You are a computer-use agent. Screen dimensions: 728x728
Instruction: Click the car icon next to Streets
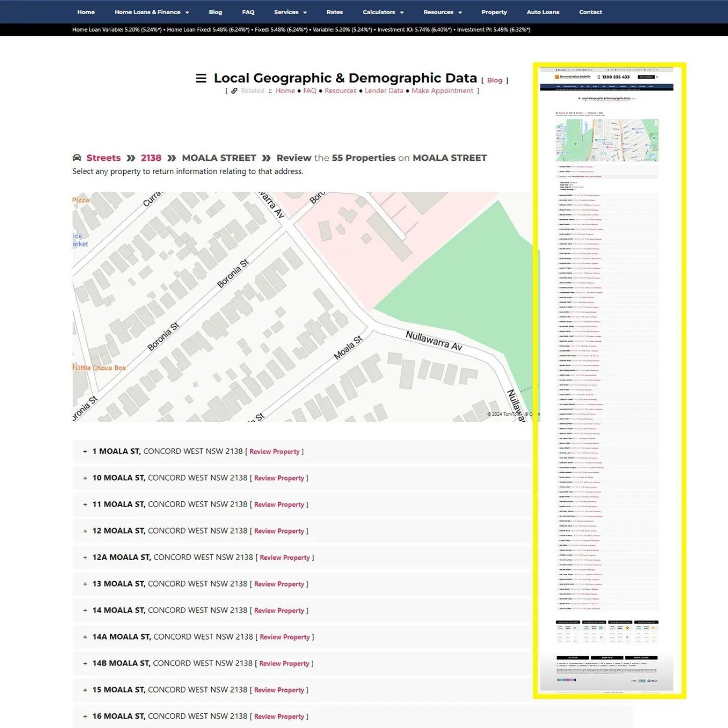(x=77, y=158)
